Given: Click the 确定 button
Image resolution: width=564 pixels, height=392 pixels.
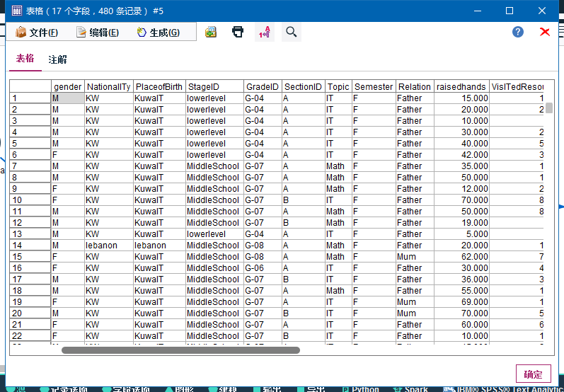Looking at the screenshot, I should tap(533, 374).
